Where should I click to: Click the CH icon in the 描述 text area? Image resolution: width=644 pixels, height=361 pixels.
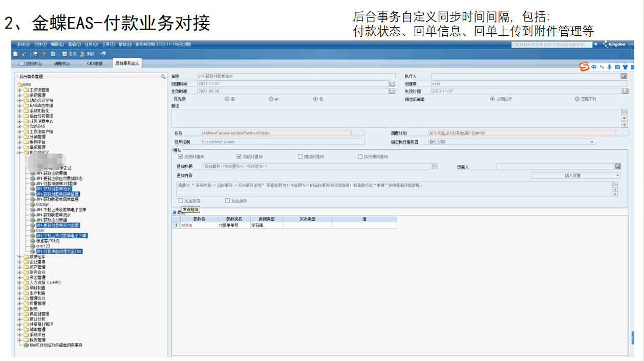point(624,112)
